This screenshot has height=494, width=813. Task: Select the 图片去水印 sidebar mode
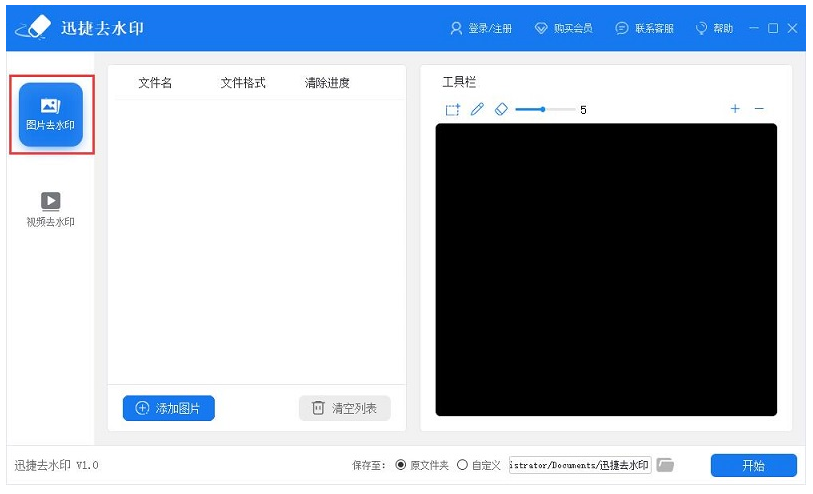click(51, 115)
